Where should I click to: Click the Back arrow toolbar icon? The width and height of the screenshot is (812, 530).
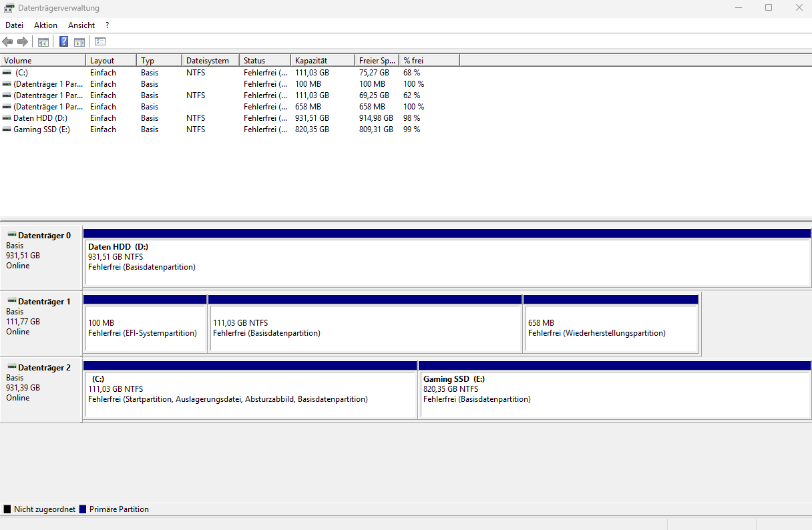click(x=8, y=42)
